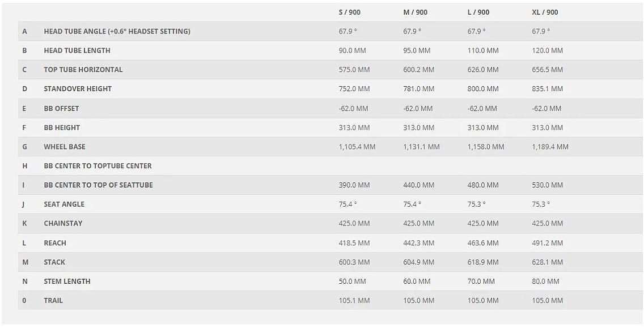Image resolution: width=644 pixels, height=328 pixels.
Task: Click the Reach value 491.2 MM
Action: (x=547, y=243)
